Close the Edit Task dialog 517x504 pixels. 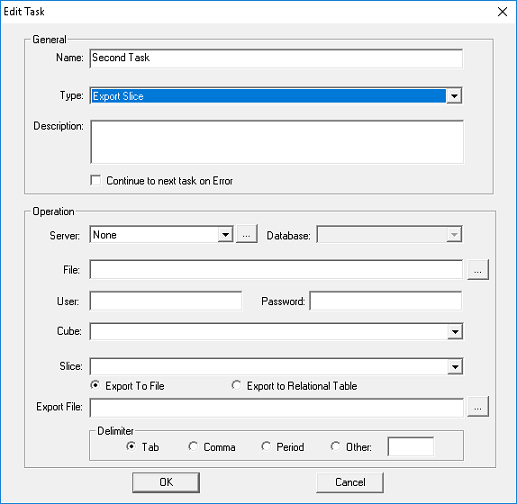click(502, 12)
